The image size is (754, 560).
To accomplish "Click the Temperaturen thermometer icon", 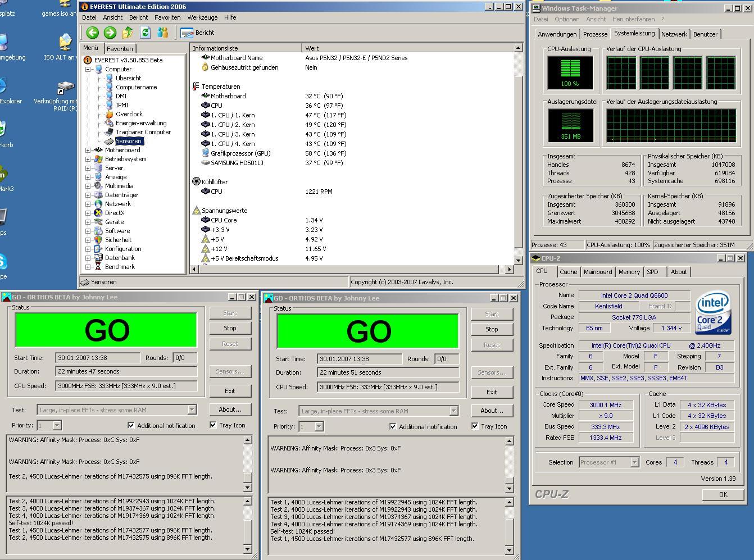I will coord(196,86).
